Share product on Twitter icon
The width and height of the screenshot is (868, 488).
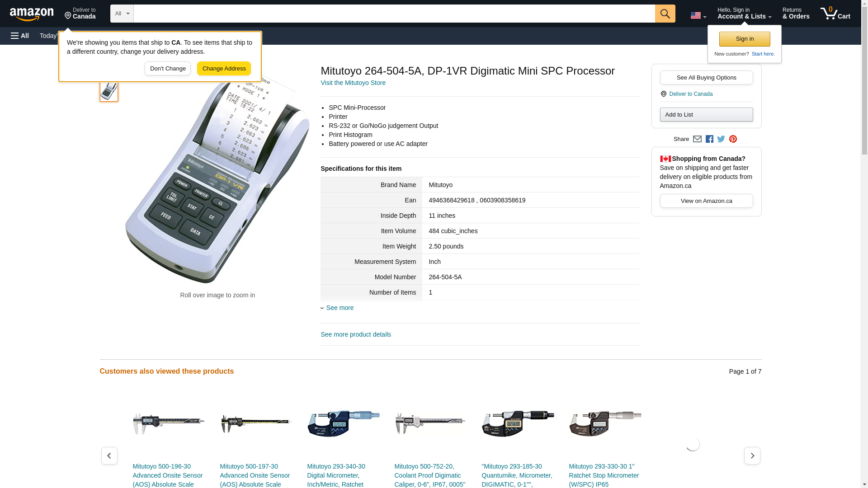721,139
